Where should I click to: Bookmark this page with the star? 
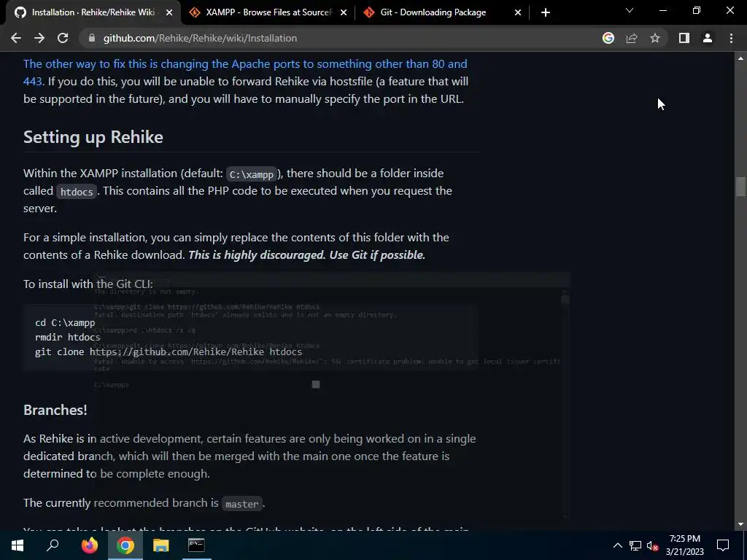coord(655,38)
